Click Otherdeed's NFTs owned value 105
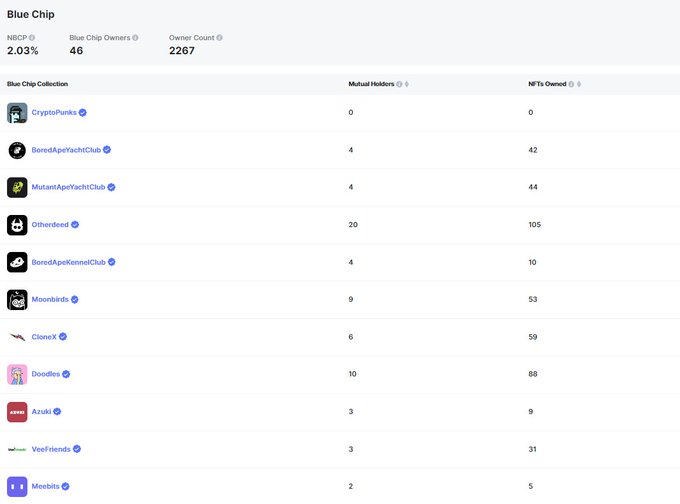Viewport: 680px width, 504px height. click(534, 225)
